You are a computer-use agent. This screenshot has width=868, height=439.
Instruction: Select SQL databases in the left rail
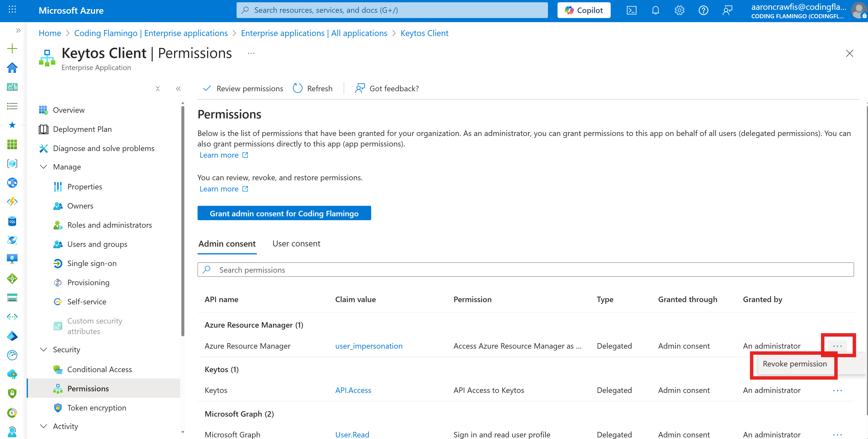12,221
